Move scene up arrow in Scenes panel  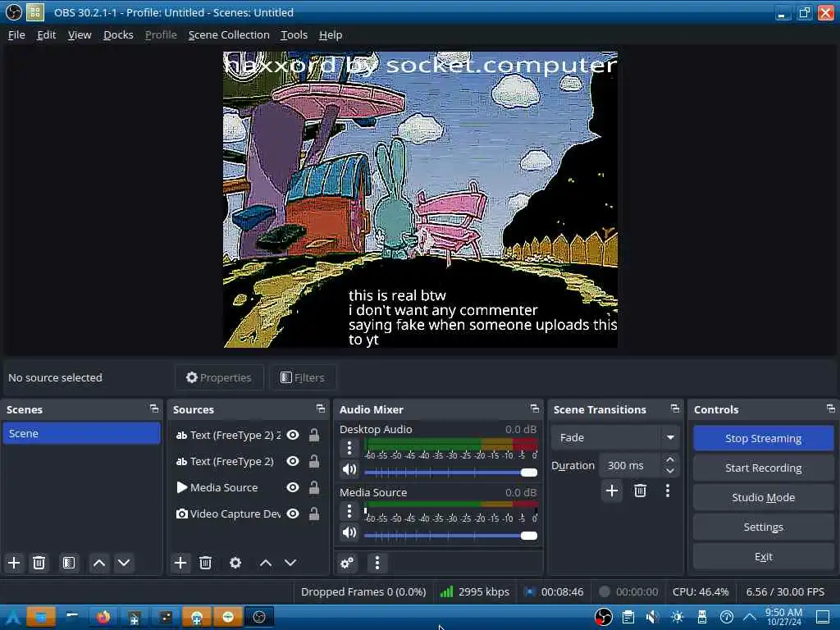[x=99, y=563]
